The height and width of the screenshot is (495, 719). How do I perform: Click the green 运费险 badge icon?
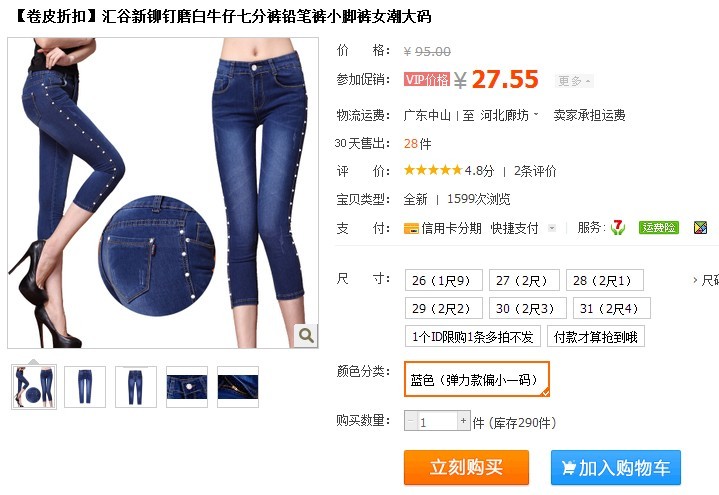tap(658, 228)
